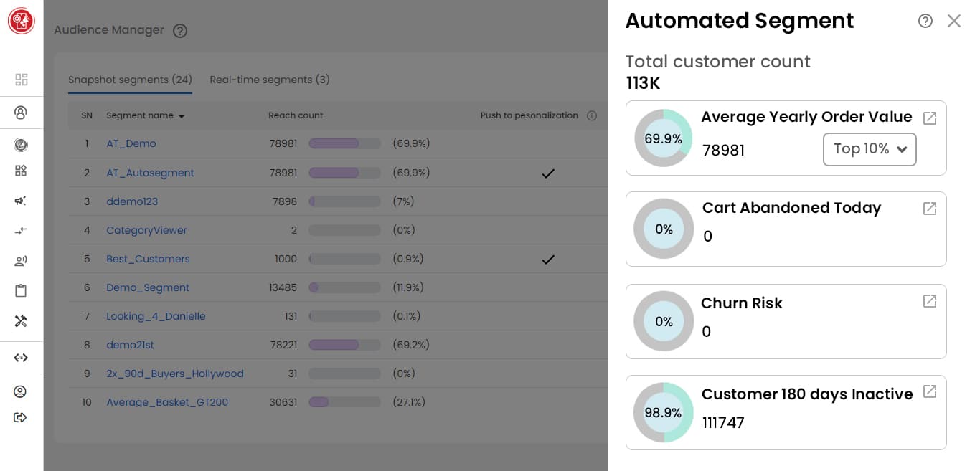Click the logout icon in sidebar

point(20,417)
